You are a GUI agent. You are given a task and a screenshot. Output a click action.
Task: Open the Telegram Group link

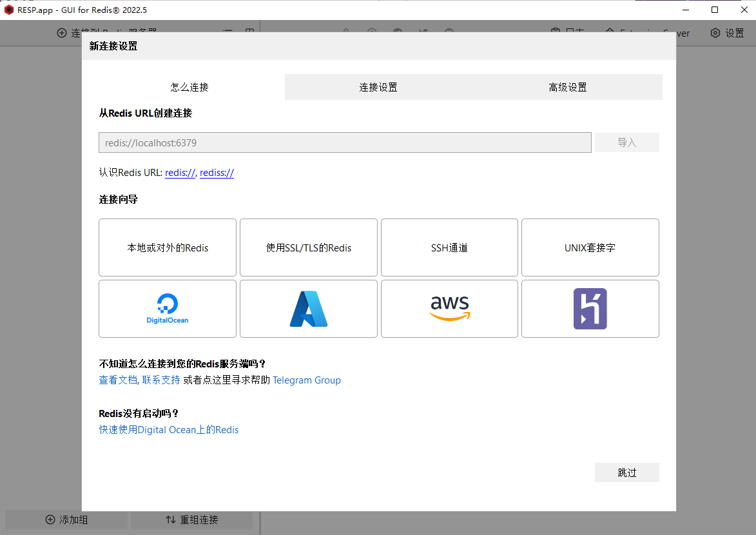pyautogui.click(x=307, y=380)
